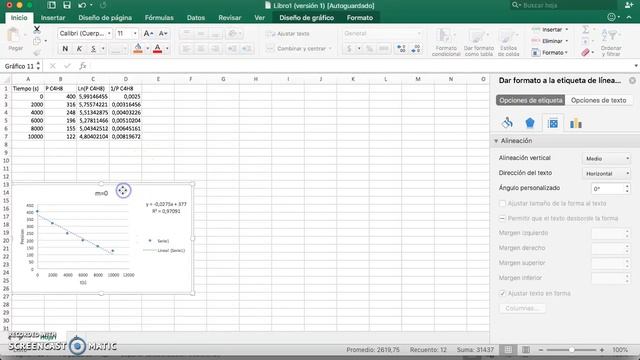Click the eraser clear icon
The height and width of the screenshot is (360, 640).
click(x=586, y=53)
